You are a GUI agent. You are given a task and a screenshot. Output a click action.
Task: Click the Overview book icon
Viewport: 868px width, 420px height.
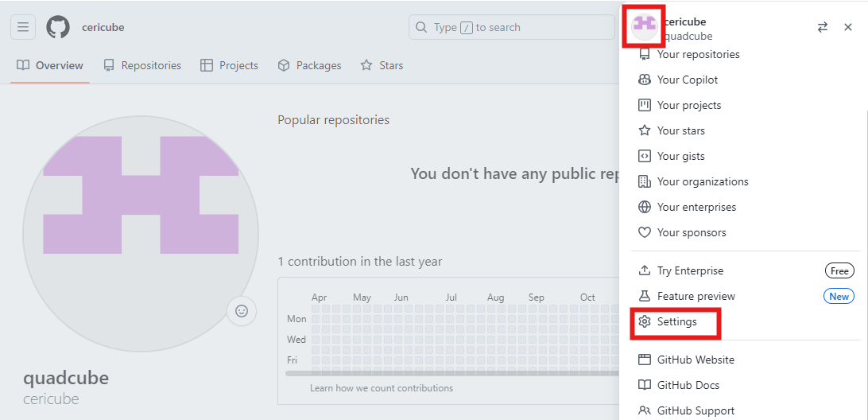pyautogui.click(x=23, y=65)
